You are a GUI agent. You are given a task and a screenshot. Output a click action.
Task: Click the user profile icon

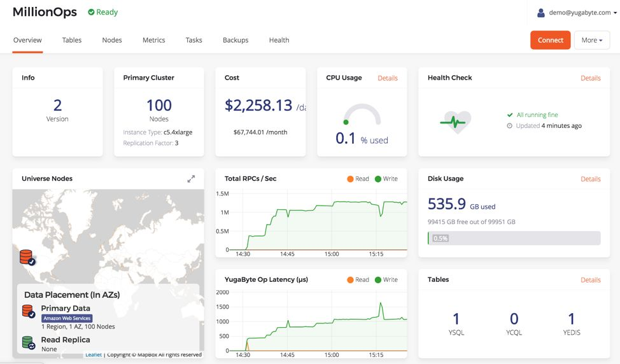tap(541, 13)
